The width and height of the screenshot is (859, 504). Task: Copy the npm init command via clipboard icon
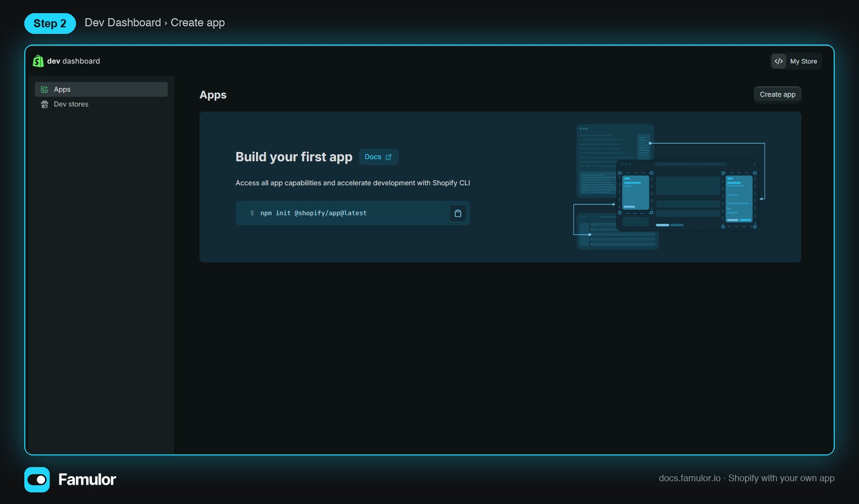[458, 214]
